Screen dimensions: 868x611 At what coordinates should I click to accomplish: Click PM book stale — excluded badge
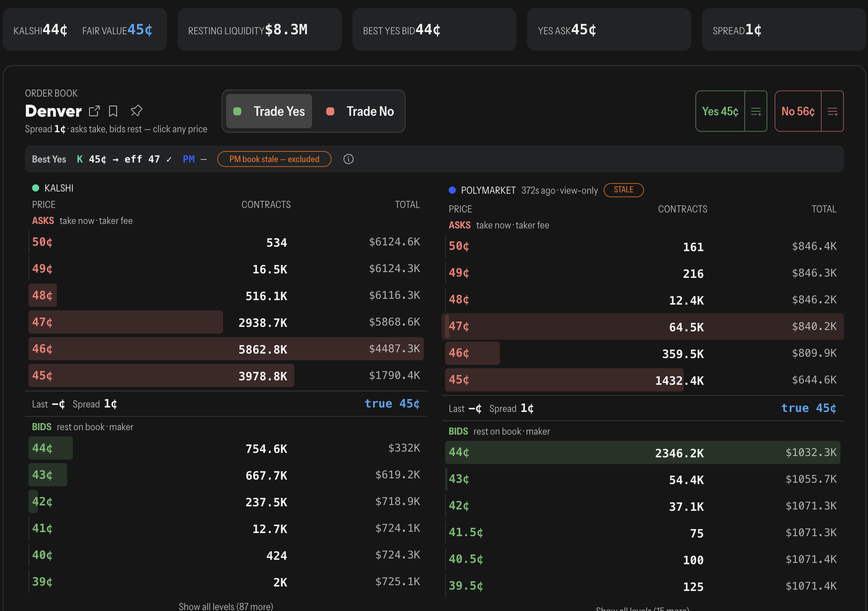pyautogui.click(x=274, y=159)
